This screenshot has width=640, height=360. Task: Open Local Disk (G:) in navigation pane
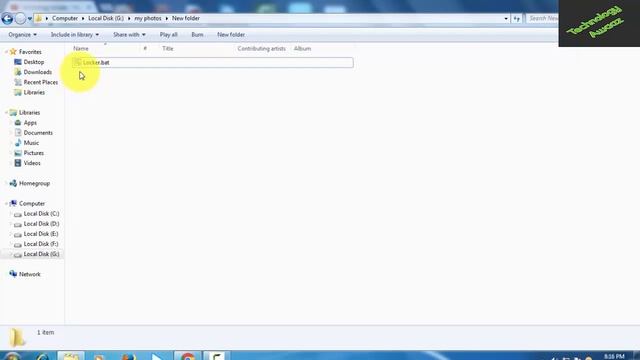tap(41, 254)
